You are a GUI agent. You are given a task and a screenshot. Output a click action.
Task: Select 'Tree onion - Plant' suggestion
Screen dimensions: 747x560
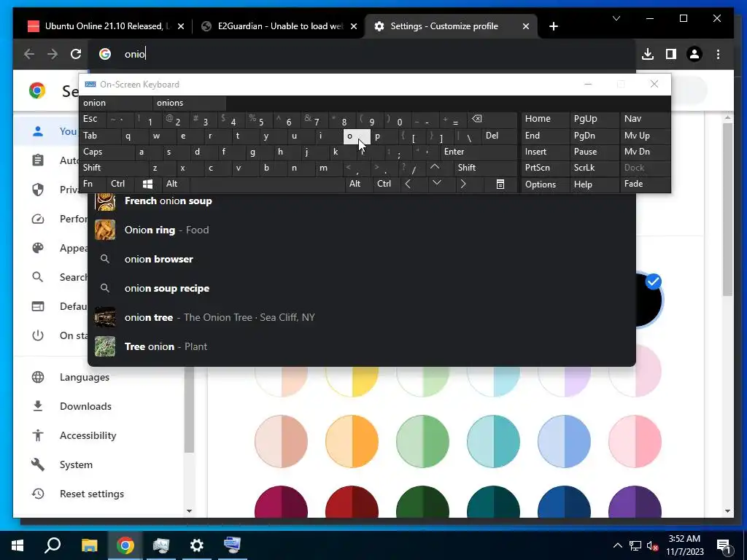pos(362,346)
